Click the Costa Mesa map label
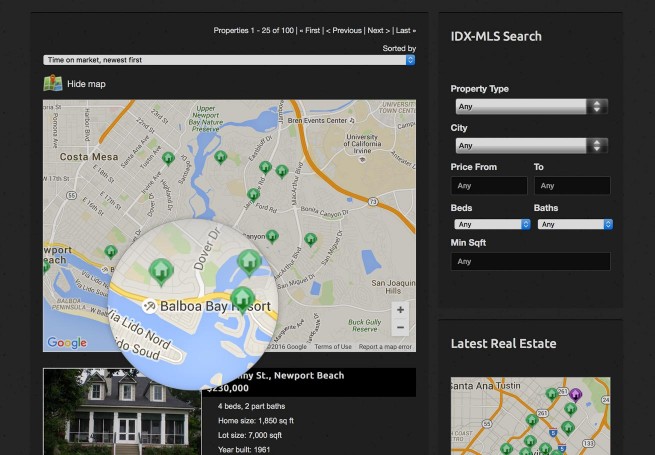The image size is (655, 455). [89, 157]
